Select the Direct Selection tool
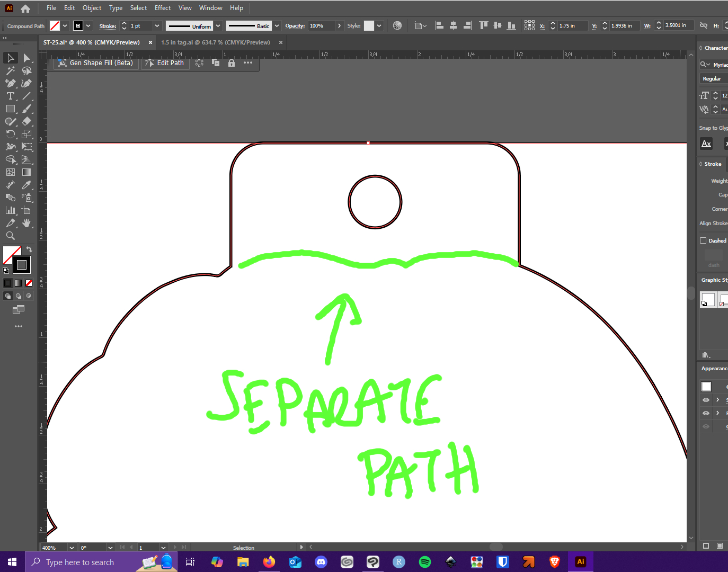Screen dimensions: 728x572 (x=28, y=58)
